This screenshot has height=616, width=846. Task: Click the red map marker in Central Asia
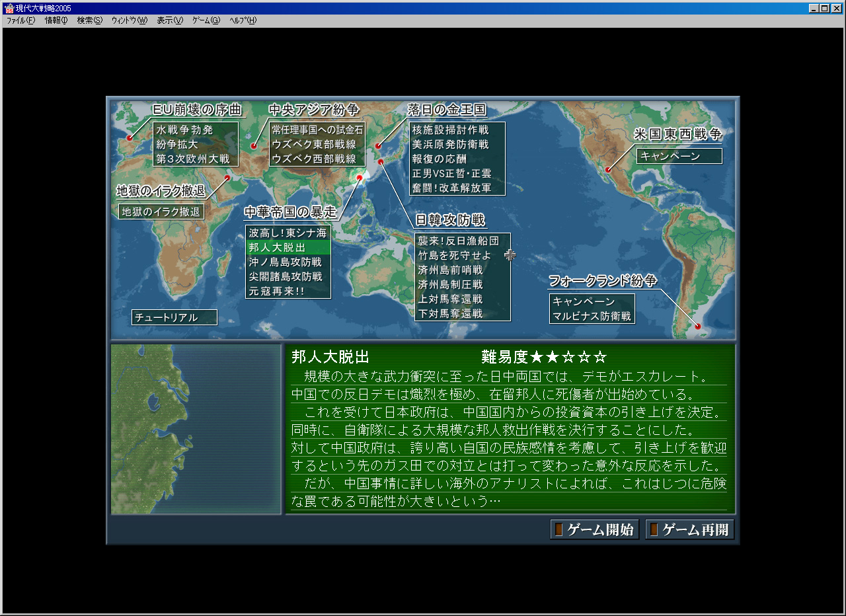coord(254,146)
